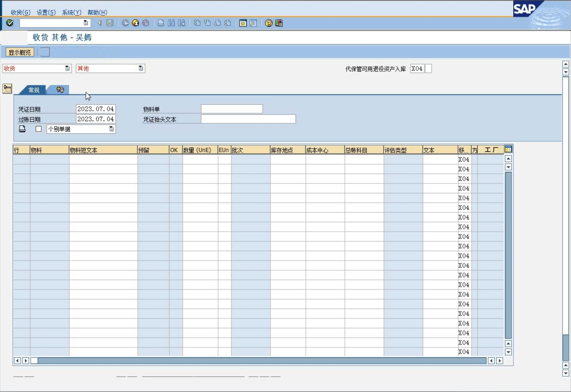This screenshot has height=392, width=571.
Task: Open the 收货 transaction dropdown
Action: 67,69
